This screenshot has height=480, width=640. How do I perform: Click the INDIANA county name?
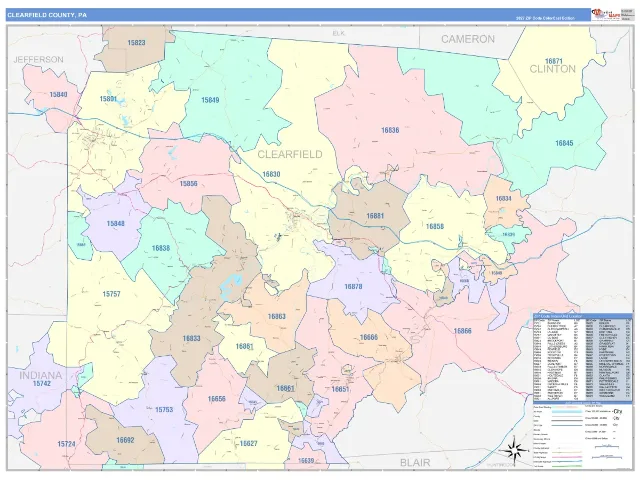(x=41, y=376)
